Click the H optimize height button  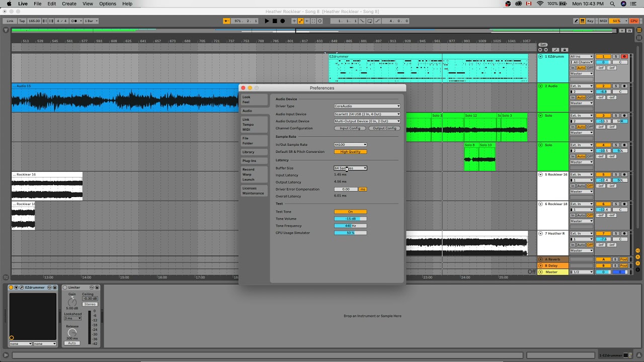(622, 31)
